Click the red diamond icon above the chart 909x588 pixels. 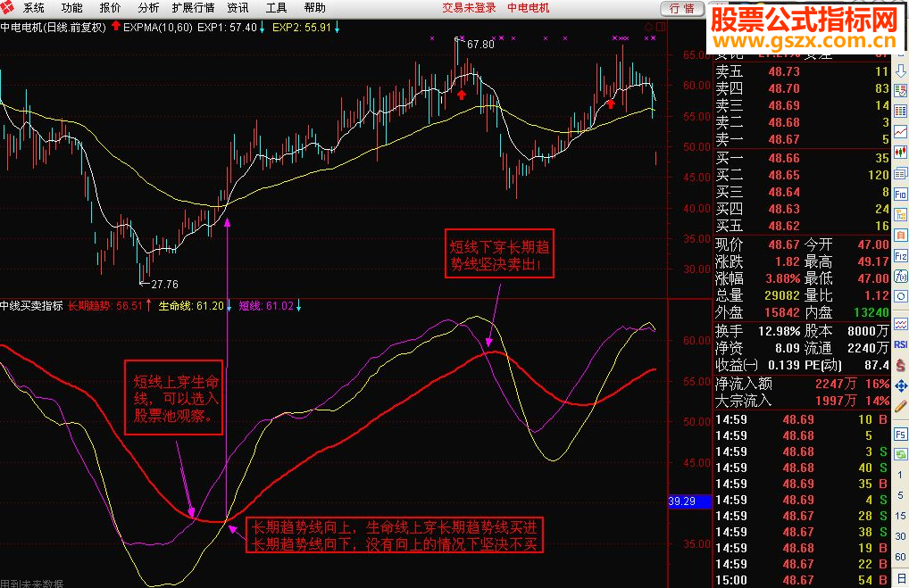648,27
